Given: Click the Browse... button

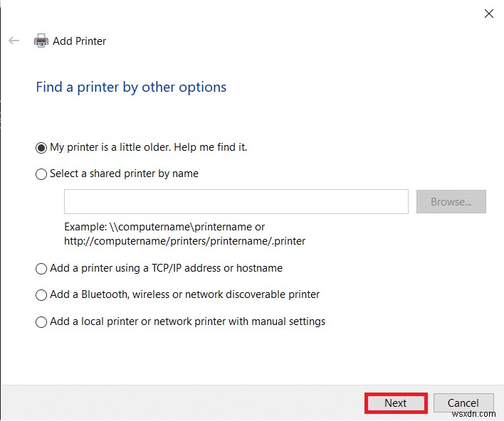Looking at the screenshot, I should 451,202.
